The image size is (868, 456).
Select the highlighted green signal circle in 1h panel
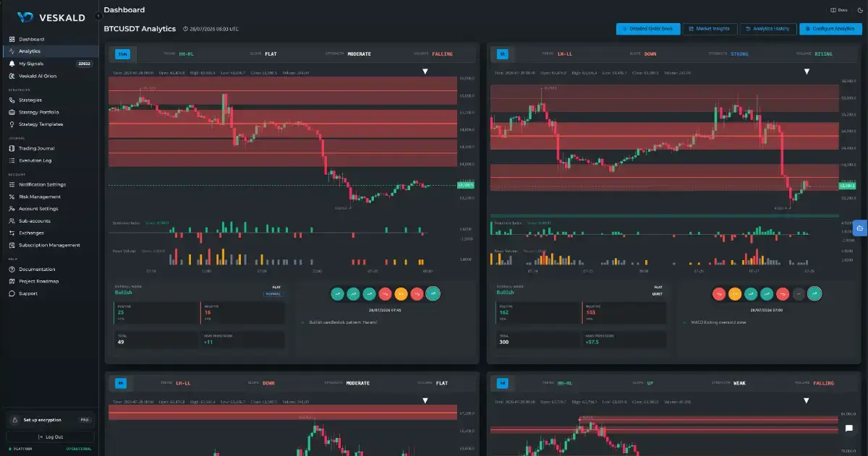click(814, 293)
